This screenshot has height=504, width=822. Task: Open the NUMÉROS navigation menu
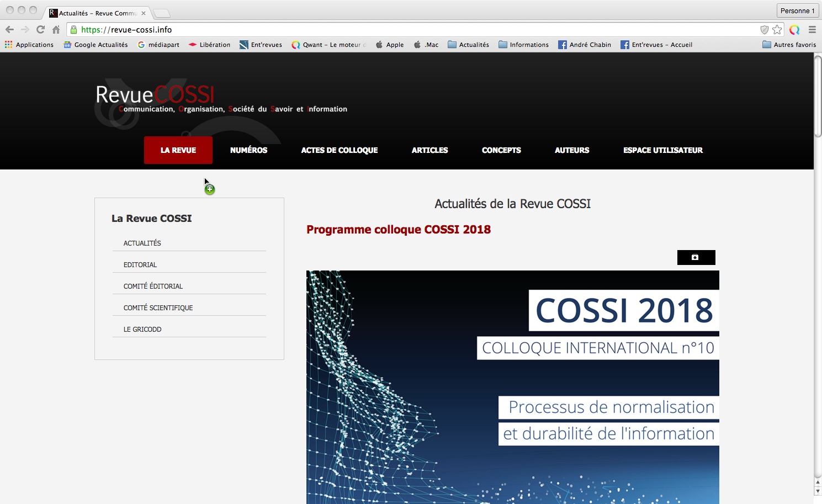(x=248, y=150)
